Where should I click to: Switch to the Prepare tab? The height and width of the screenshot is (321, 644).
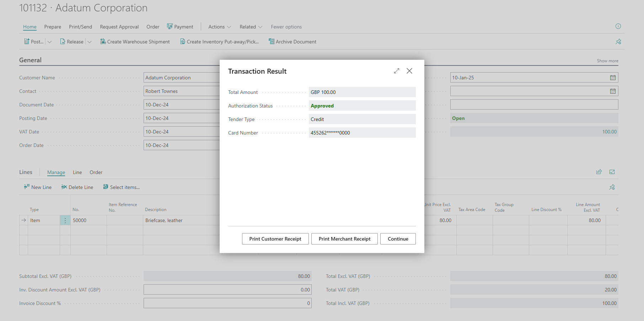53,27
